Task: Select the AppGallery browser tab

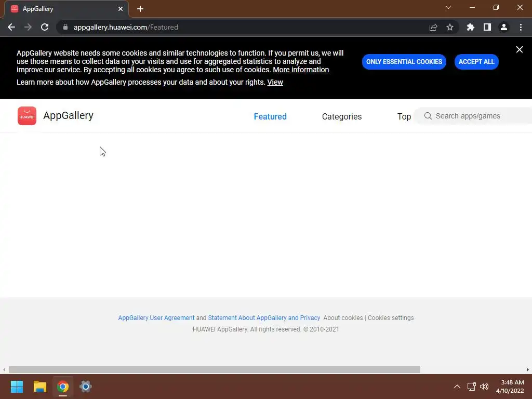Action: 66,9
